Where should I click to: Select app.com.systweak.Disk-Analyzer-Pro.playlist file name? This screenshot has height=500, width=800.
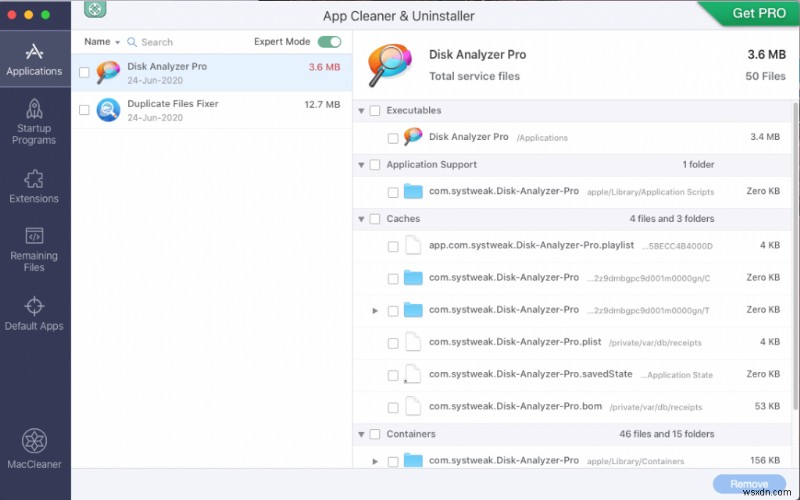(x=531, y=245)
